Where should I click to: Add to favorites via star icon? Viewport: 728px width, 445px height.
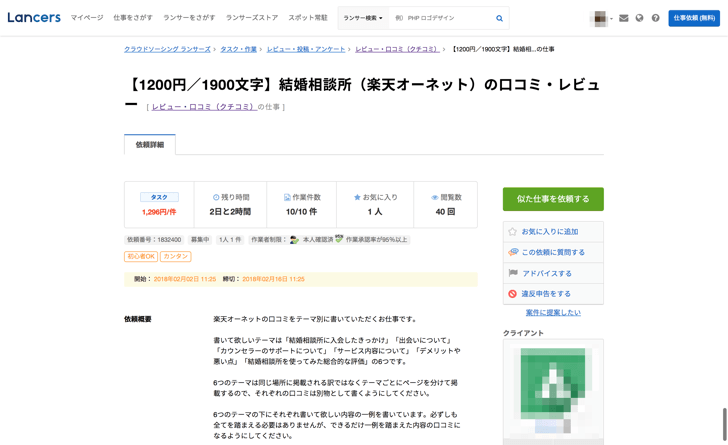pyautogui.click(x=513, y=231)
